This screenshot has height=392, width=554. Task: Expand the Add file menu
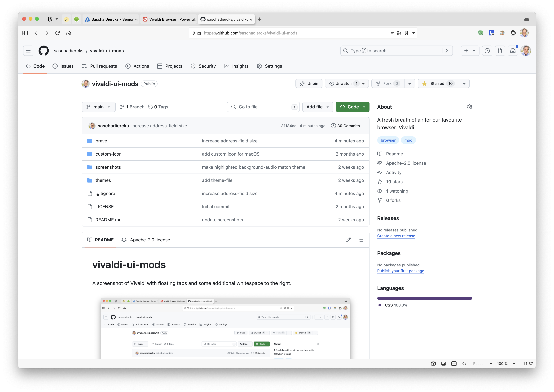317,107
